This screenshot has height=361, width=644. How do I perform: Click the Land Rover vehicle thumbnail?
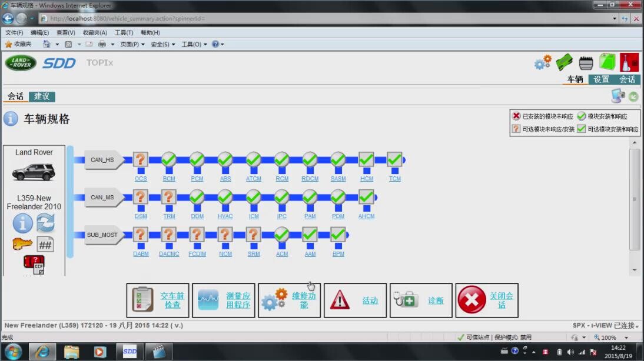(x=34, y=172)
